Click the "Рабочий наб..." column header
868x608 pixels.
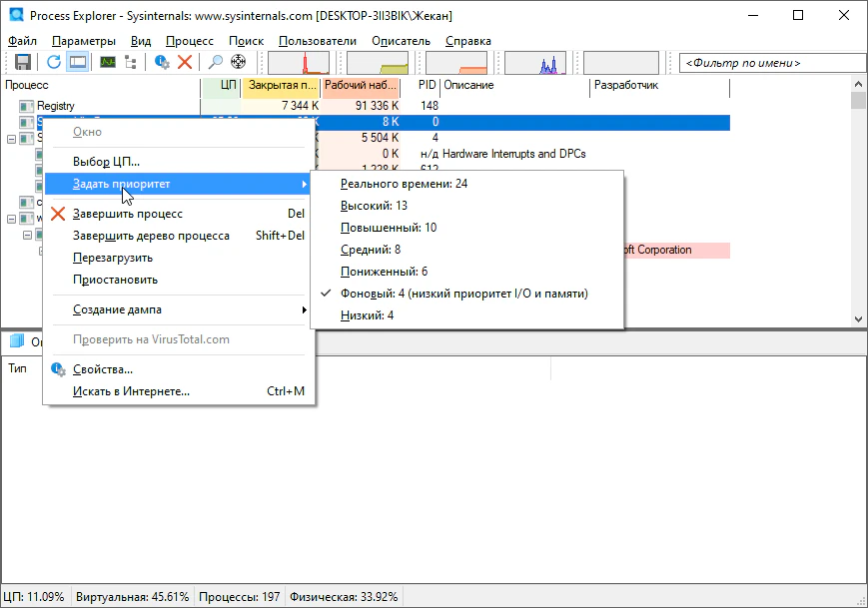pyautogui.click(x=360, y=86)
